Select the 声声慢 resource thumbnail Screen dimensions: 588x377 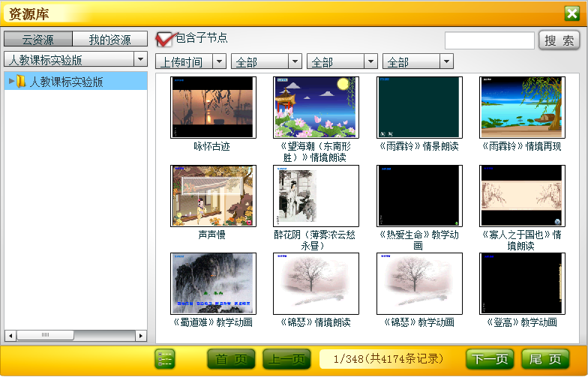coord(212,196)
